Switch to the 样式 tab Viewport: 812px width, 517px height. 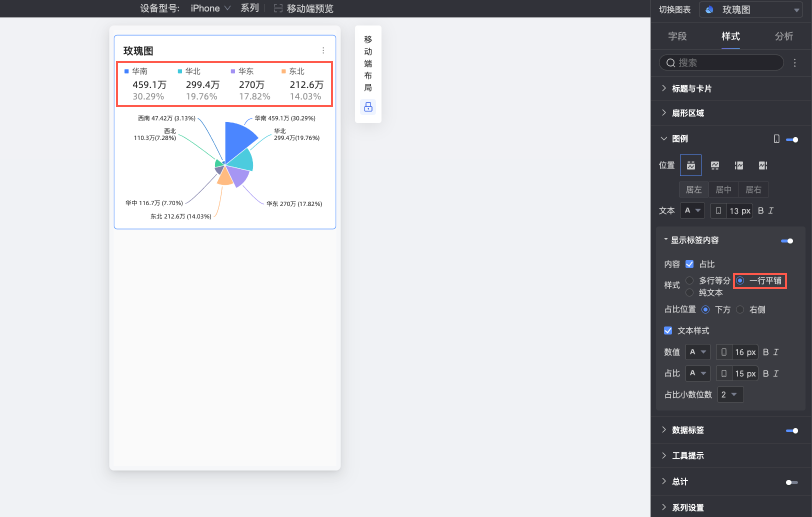(x=730, y=36)
